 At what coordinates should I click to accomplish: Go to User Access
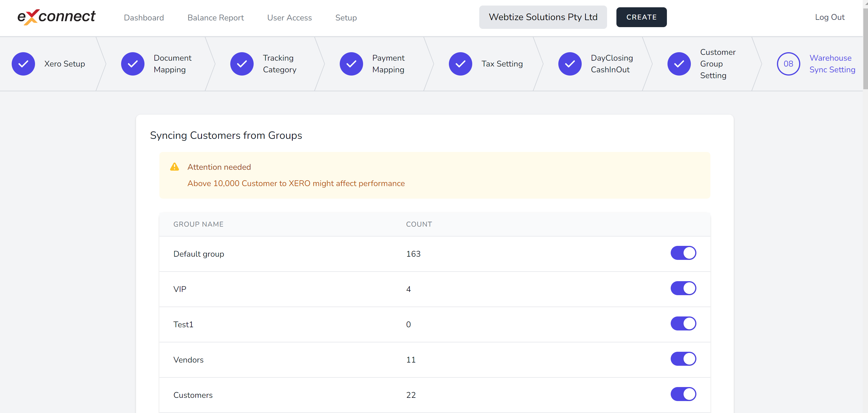[290, 17]
